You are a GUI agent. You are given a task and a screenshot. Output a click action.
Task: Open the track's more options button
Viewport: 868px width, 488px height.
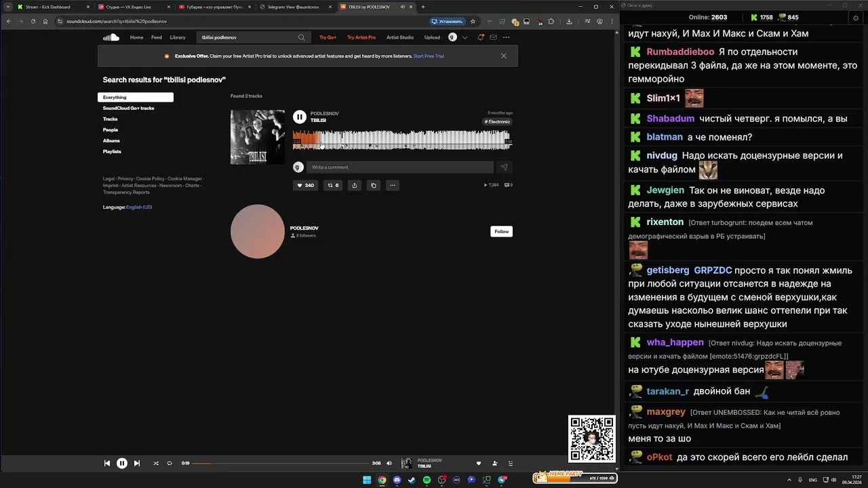coord(392,185)
